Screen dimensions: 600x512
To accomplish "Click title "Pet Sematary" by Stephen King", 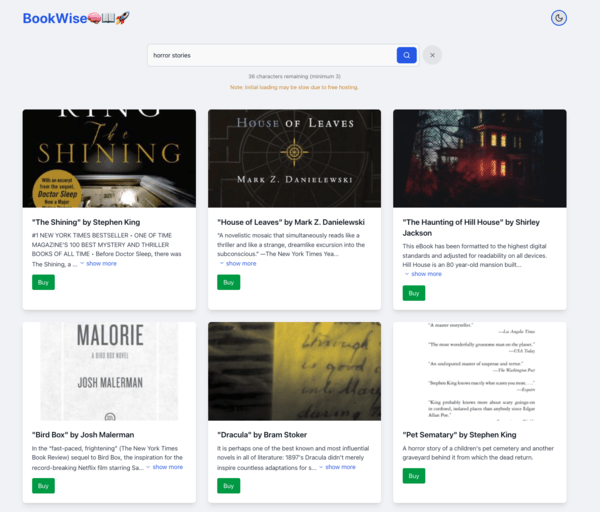I will [x=459, y=435].
